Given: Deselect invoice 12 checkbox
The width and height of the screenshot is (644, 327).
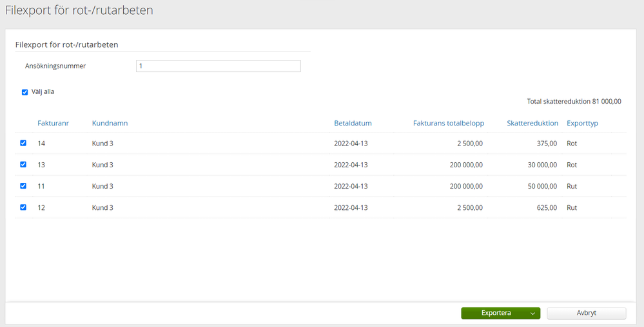Looking at the screenshot, I should click(24, 207).
